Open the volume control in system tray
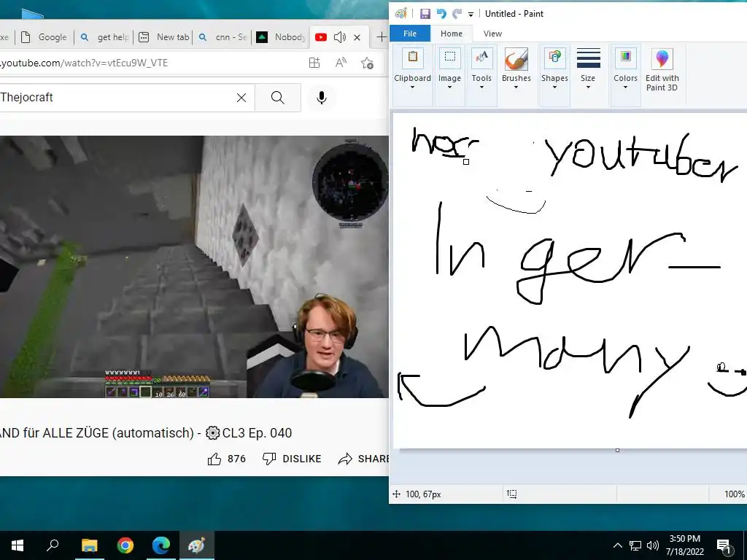The image size is (747, 560). tap(653, 545)
